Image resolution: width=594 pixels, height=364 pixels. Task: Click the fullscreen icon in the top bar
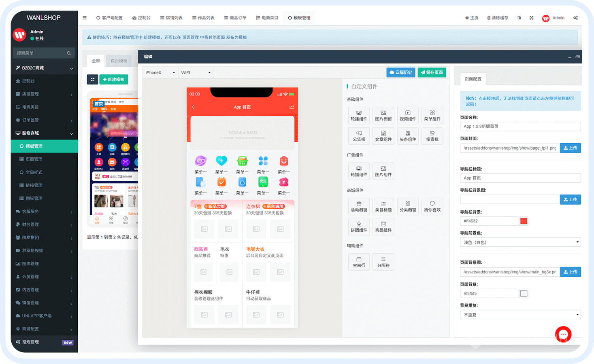coord(531,18)
